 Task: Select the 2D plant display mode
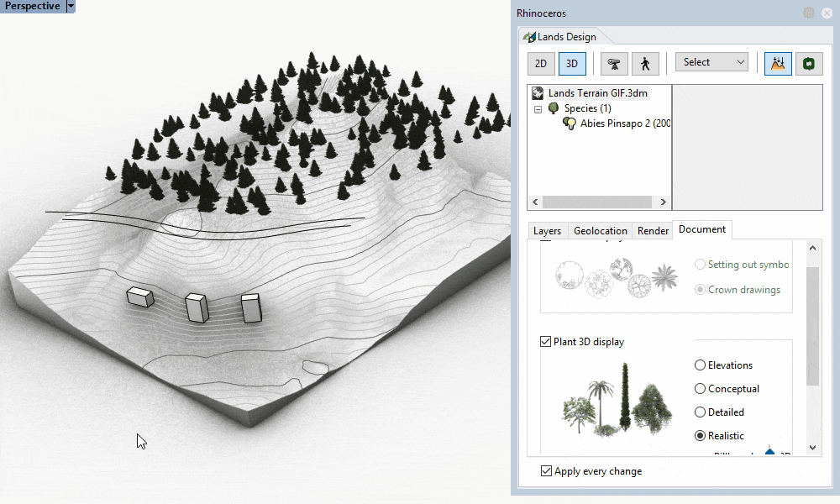pos(541,63)
